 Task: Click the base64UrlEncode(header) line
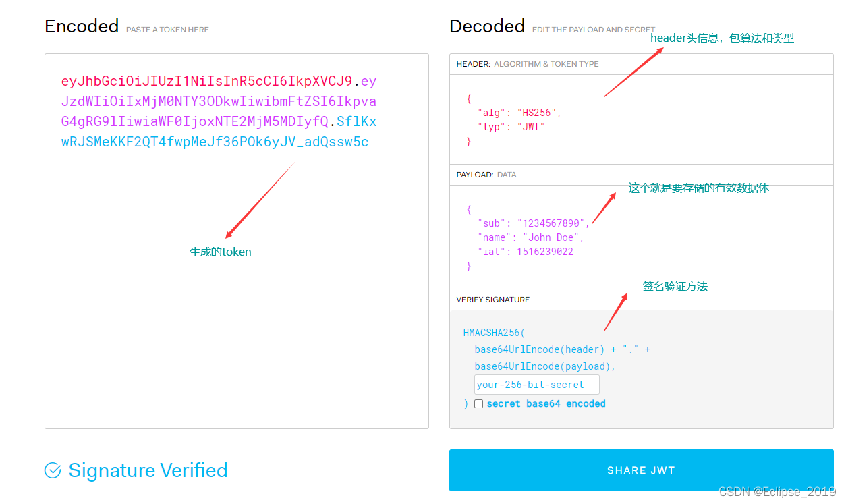(563, 350)
